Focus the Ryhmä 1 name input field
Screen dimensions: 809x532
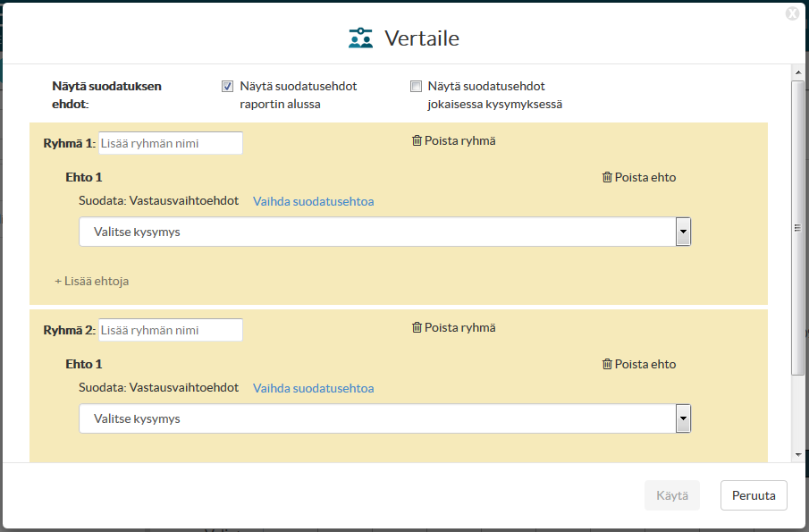[x=171, y=143]
